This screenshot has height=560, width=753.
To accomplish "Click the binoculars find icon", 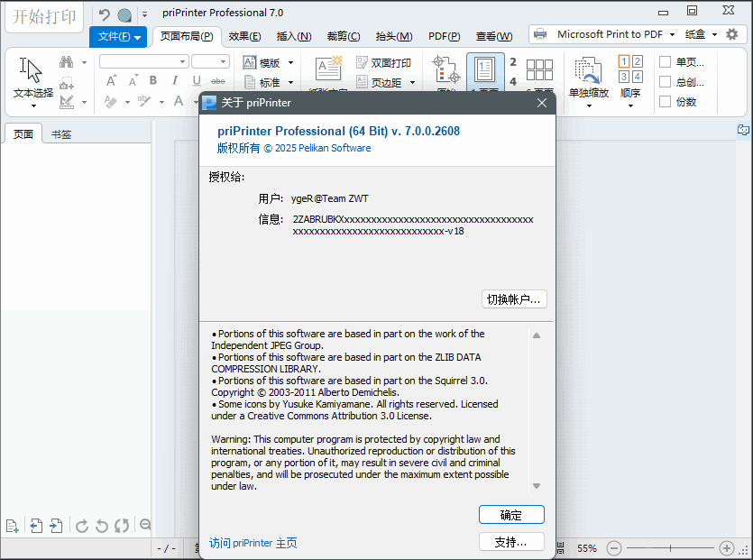I will [67, 62].
